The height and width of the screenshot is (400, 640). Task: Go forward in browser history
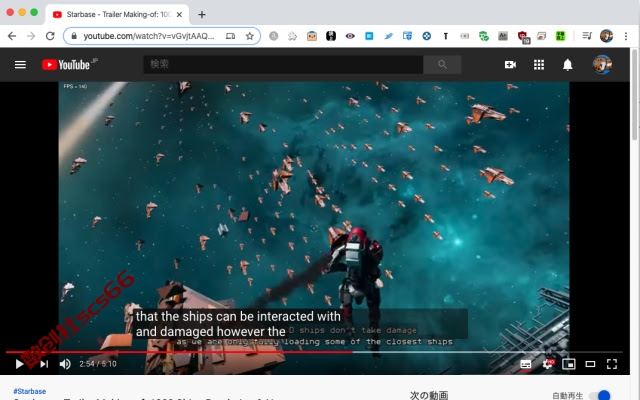click(31, 36)
